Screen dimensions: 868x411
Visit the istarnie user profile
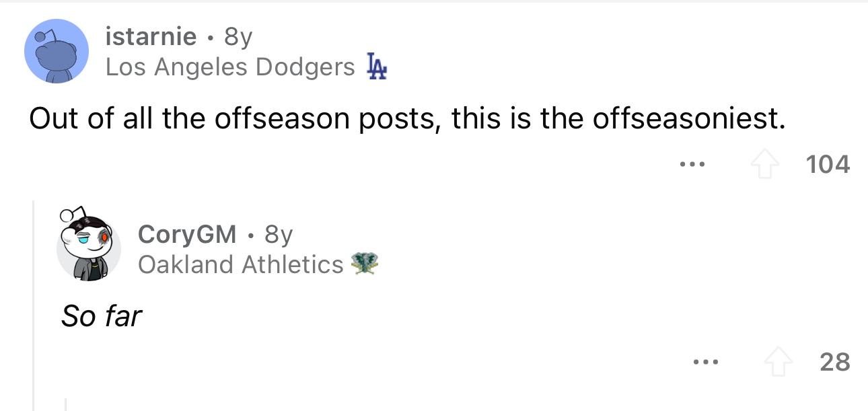[151, 37]
